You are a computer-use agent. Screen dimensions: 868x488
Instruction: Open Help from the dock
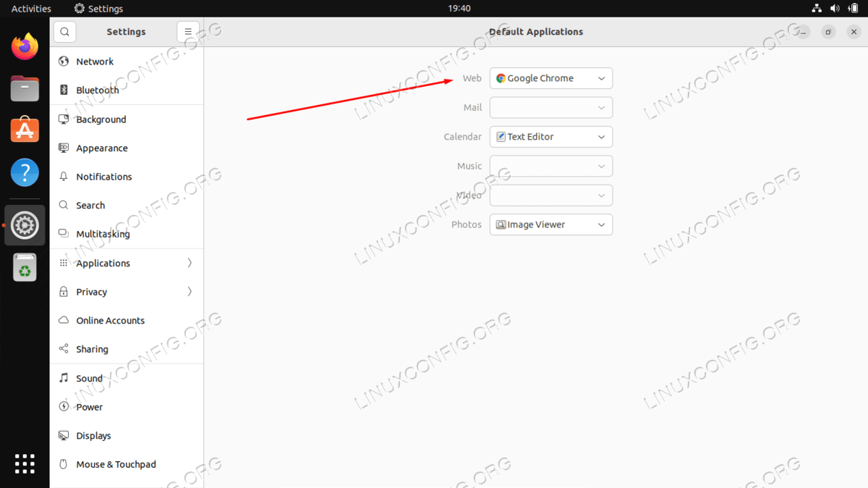[x=25, y=173]
